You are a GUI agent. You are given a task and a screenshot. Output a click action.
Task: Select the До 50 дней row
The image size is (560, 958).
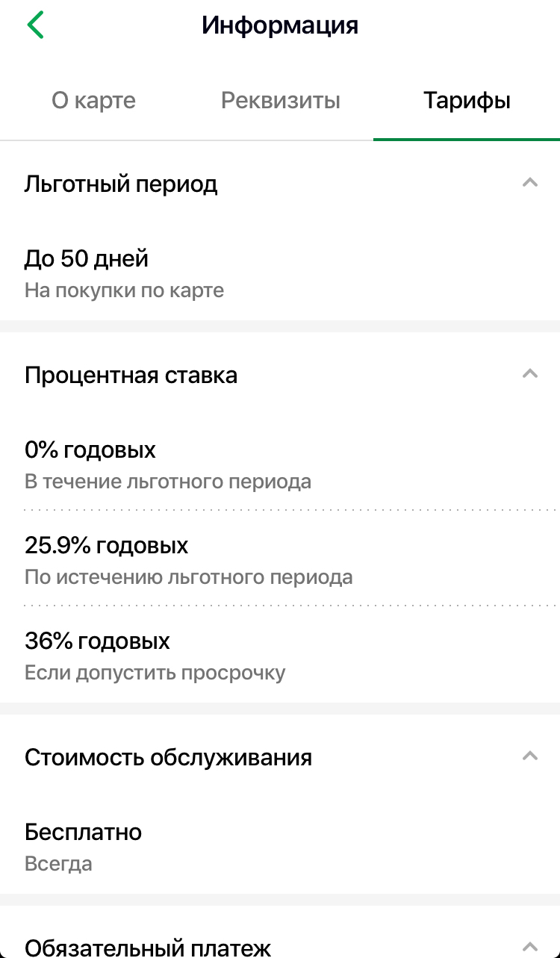click(x=87, y=259)
